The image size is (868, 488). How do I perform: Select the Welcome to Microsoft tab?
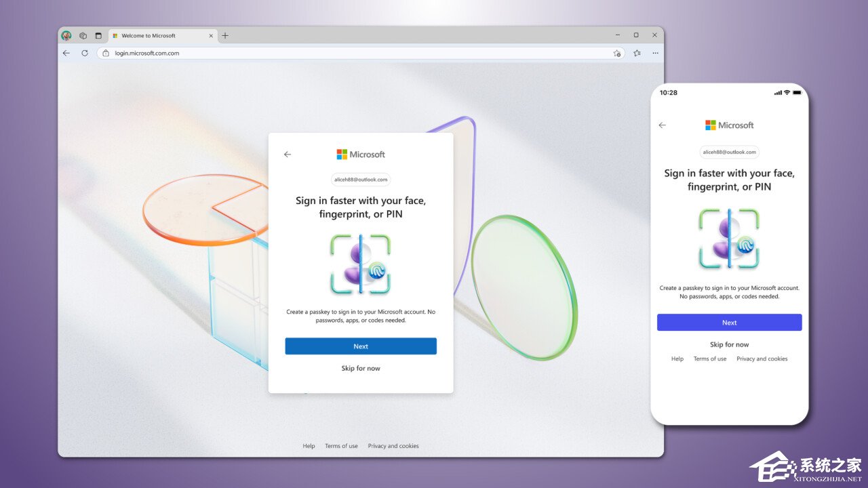pos(156,36)
